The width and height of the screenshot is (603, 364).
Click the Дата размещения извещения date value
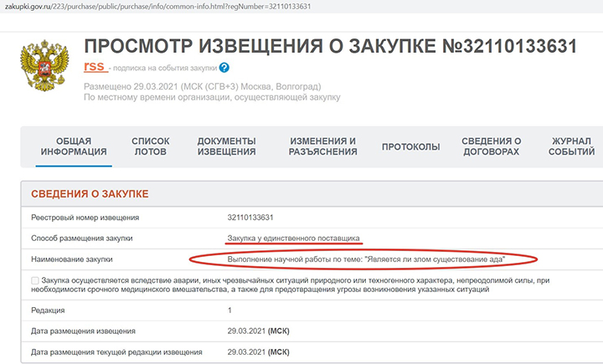pyautogui.click(x=258, y=331)
